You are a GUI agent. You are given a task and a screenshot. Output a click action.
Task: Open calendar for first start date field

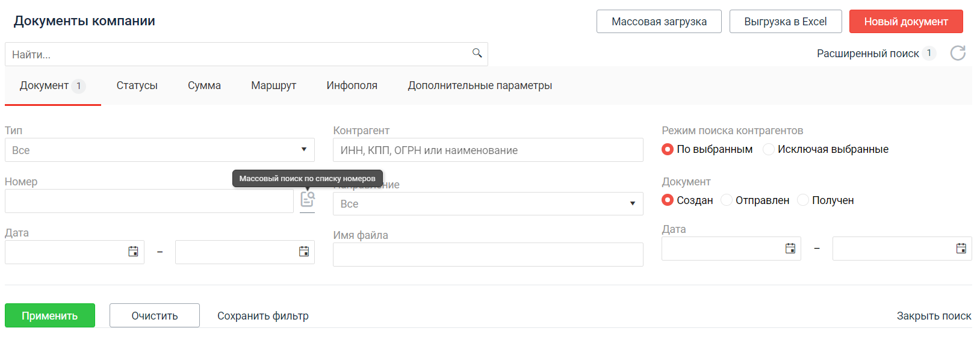[x=133, y=252]
